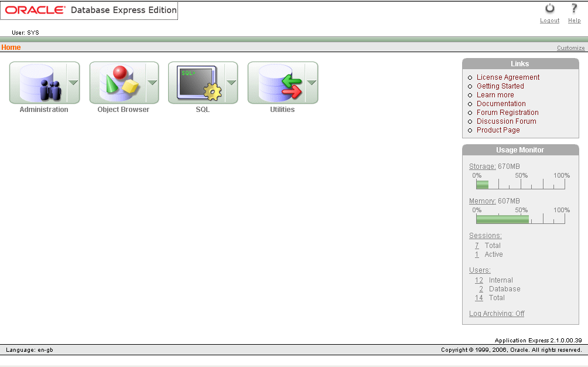Open the License Agreement link
This screenshot has height=367, width=588.
pyautogui.click(x=508, y=77)
